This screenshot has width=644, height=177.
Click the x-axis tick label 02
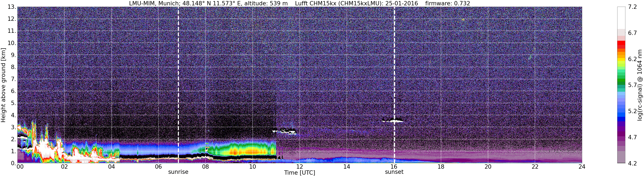(64, 167)
